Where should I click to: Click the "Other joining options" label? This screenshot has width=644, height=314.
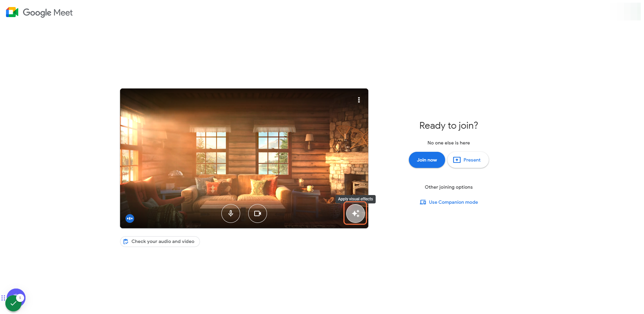[x=449, y=187]
